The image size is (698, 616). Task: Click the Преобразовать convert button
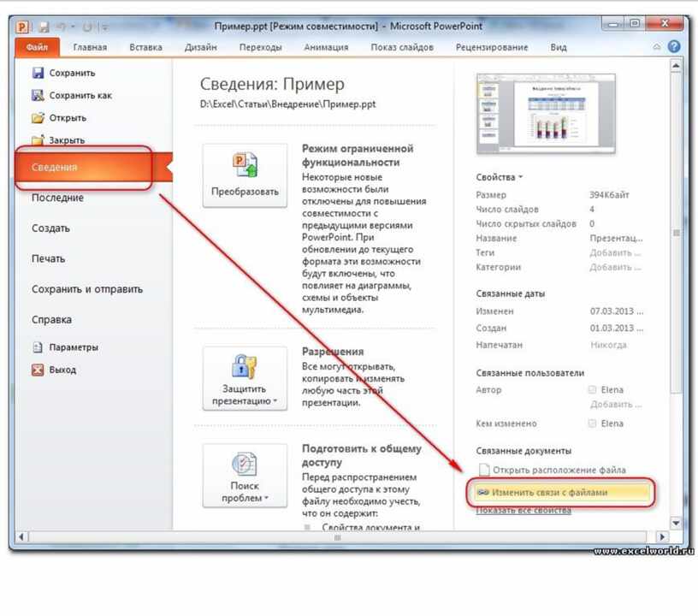245,175
